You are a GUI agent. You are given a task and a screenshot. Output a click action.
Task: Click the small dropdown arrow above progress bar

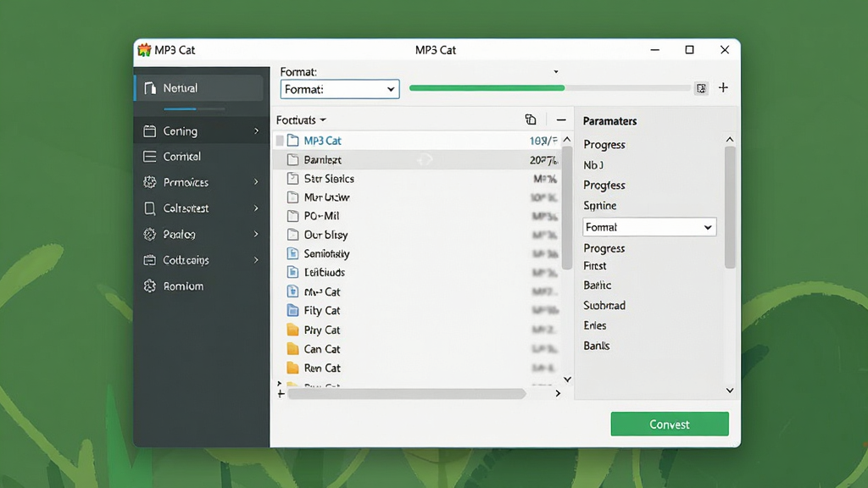pyautogui.click(x=556, y=72)
